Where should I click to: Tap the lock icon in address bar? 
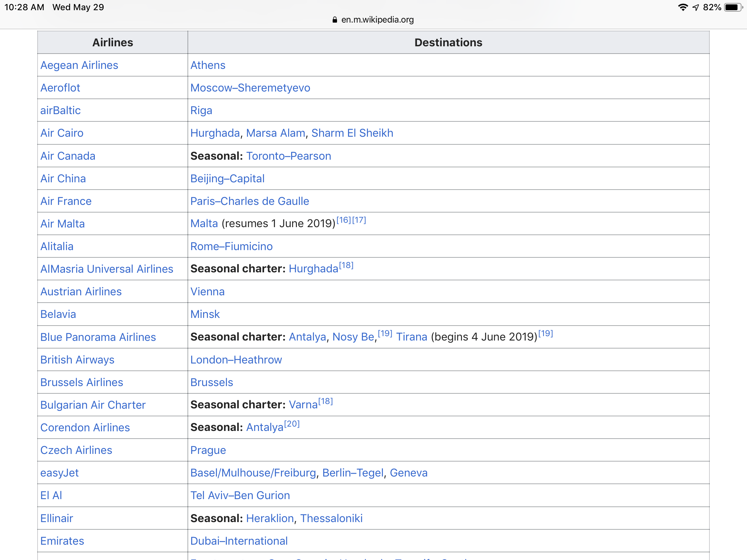pos(334,20)
